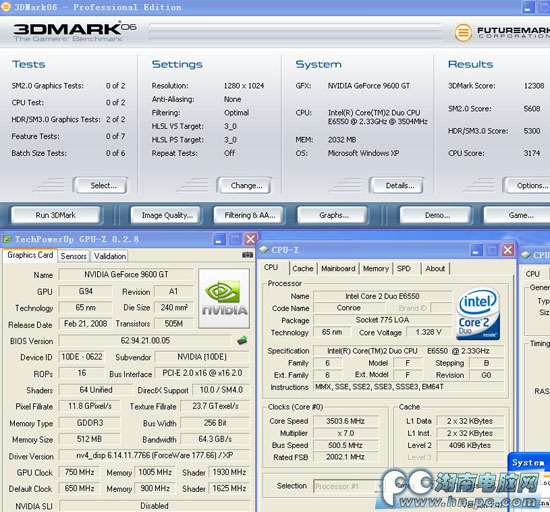Click the GPU-Z screenshot camera icon
Image resolution: width=550 pixels, height=512 pixels.
247,255
